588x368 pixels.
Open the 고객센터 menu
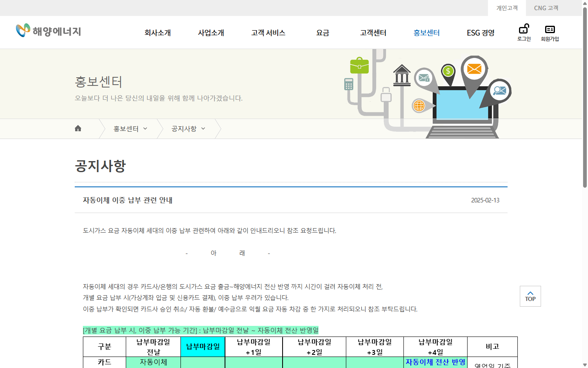pyautogui.click(x=373, y=33)
